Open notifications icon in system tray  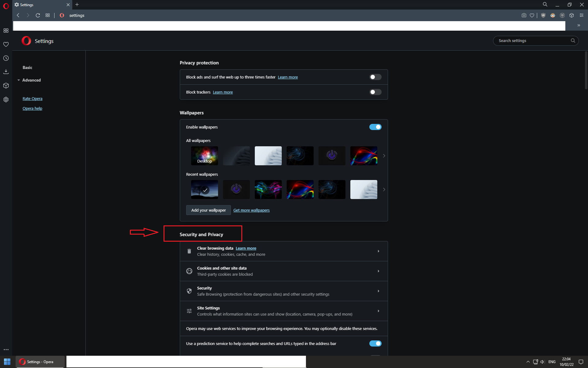click(581, 362)
